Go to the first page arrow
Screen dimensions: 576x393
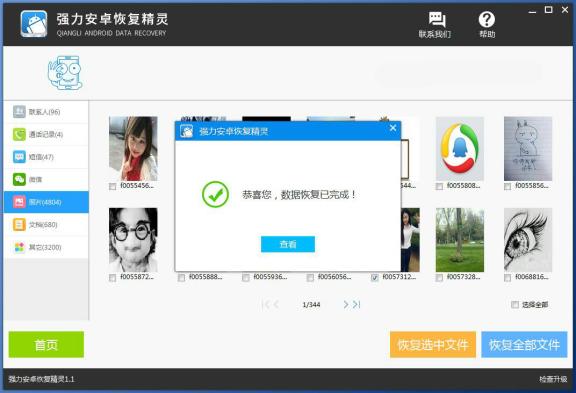[265, 304]
